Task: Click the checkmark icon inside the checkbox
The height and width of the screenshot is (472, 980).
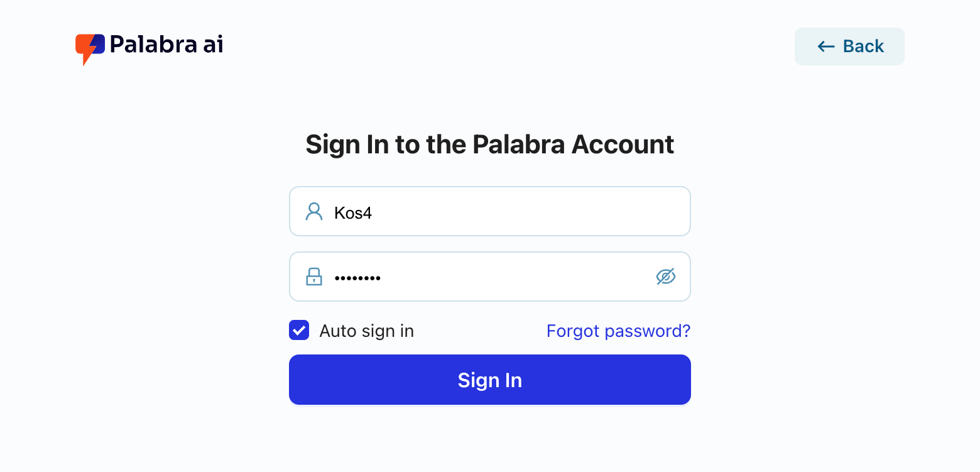Action: [299, 330]
